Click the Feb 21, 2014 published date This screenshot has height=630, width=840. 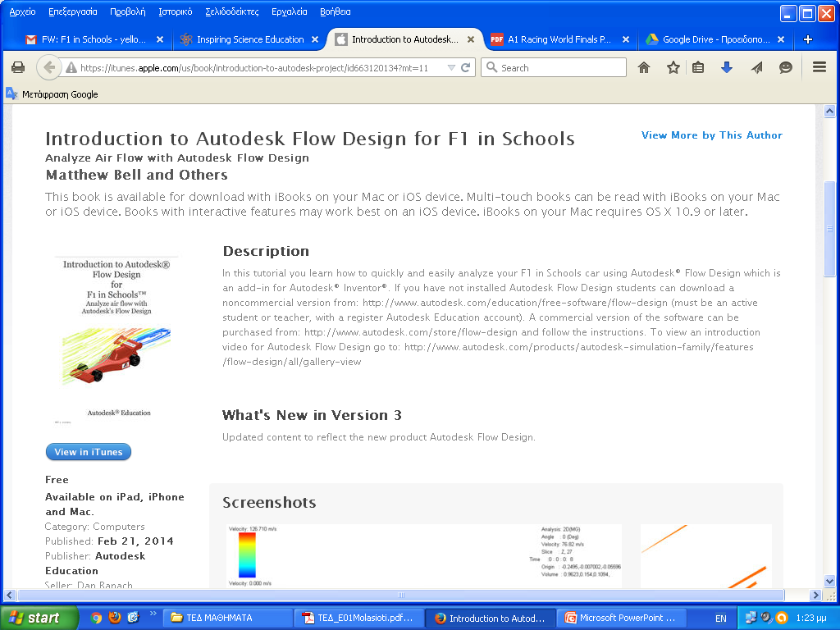135,541
